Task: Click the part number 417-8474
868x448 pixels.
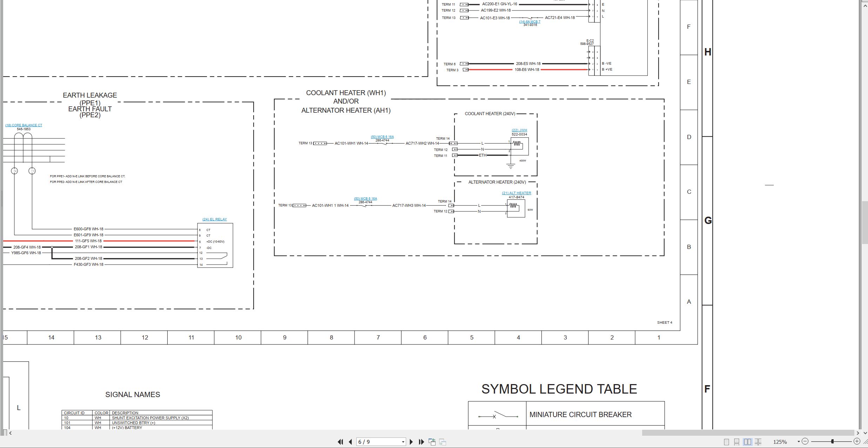Action: 517,197
